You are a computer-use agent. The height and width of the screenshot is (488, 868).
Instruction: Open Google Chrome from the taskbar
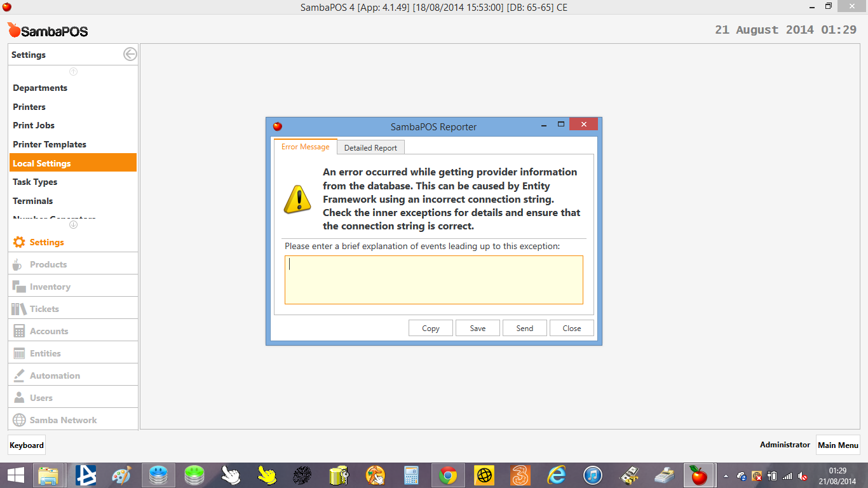click(448, 475)
